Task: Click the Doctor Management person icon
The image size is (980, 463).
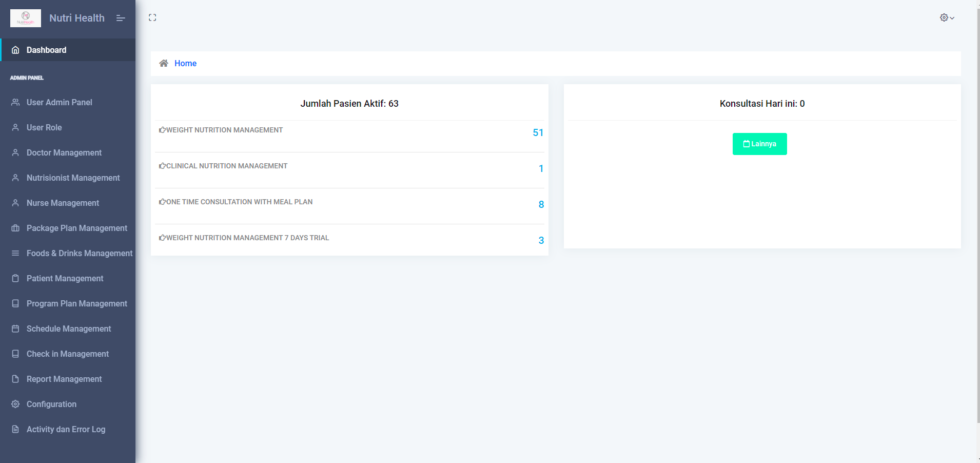Action: pyautogui.click(x=15, y=152)
